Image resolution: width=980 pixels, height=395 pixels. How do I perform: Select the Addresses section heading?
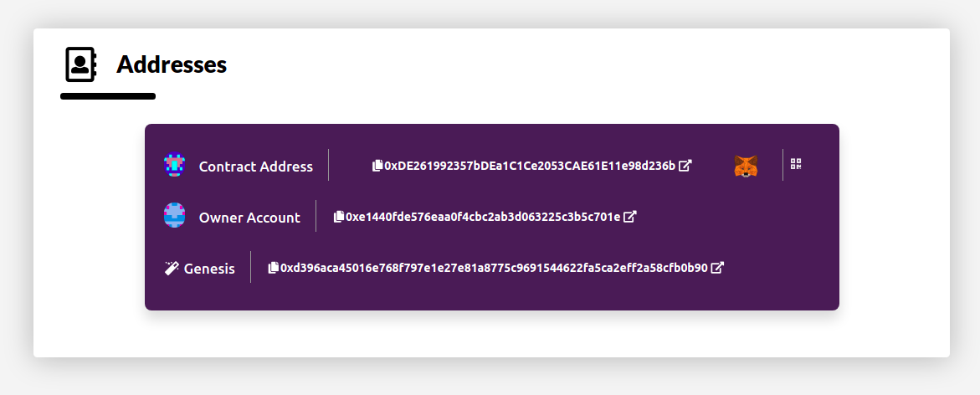[x=172, y=64]
